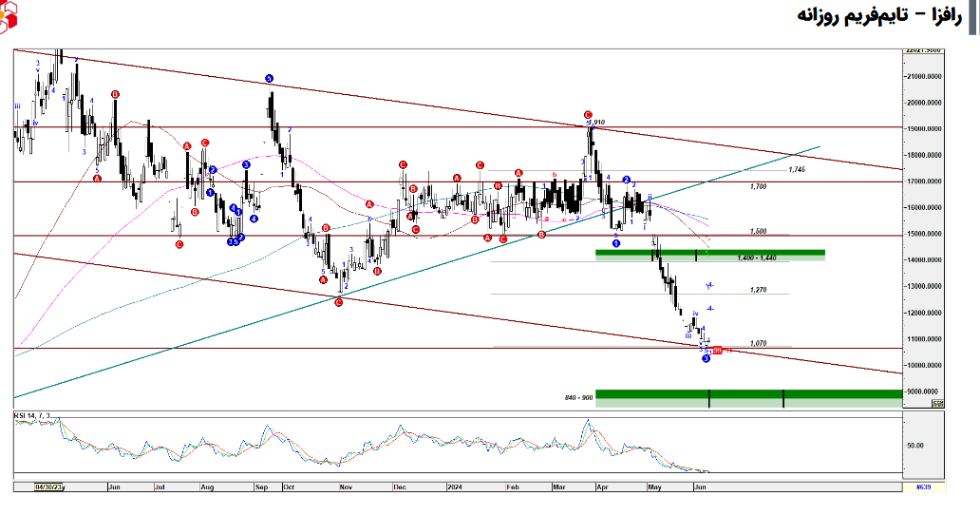The image size is (980, 515).
Task: Click the 21000.0000 price axis value
Action: (x=925, y=77)
